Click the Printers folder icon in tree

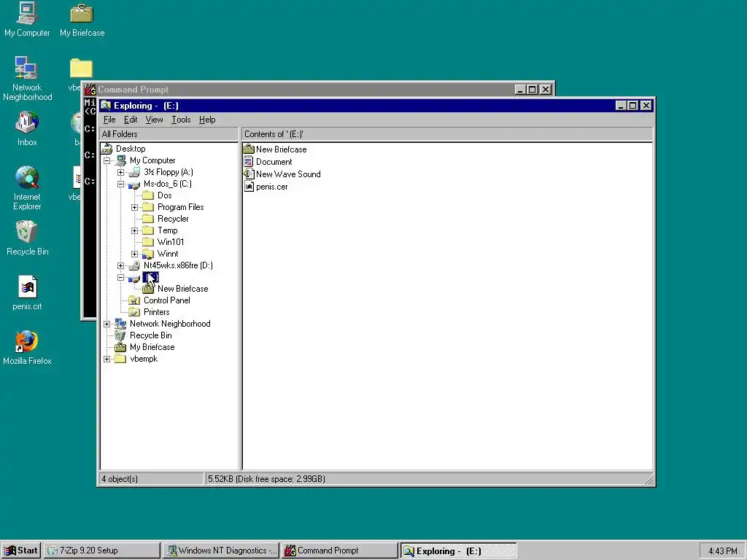(x=134, y=312)
